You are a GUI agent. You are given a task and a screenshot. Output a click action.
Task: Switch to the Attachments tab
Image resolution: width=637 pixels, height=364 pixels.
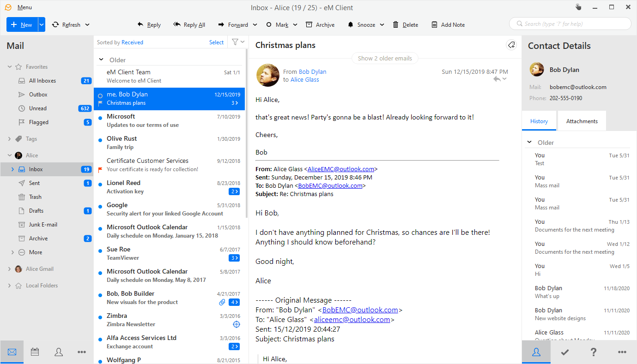582,121
